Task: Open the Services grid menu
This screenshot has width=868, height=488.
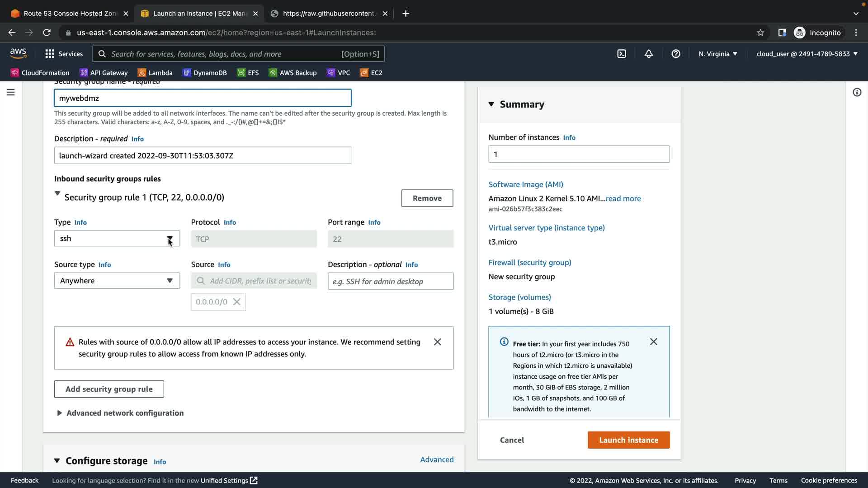Action: pyautogui.click(x=64, y=54)
